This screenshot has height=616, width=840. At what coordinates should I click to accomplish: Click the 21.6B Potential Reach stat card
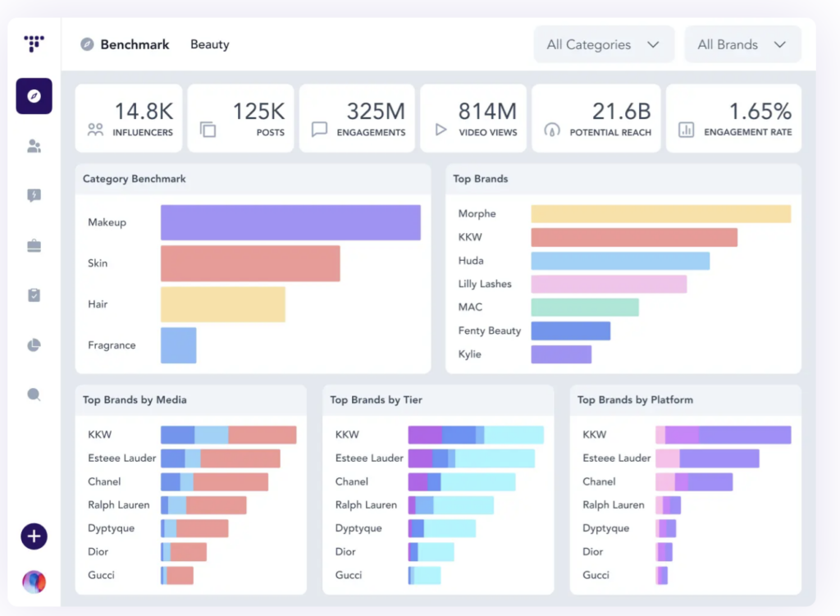(x=596, y=118)
